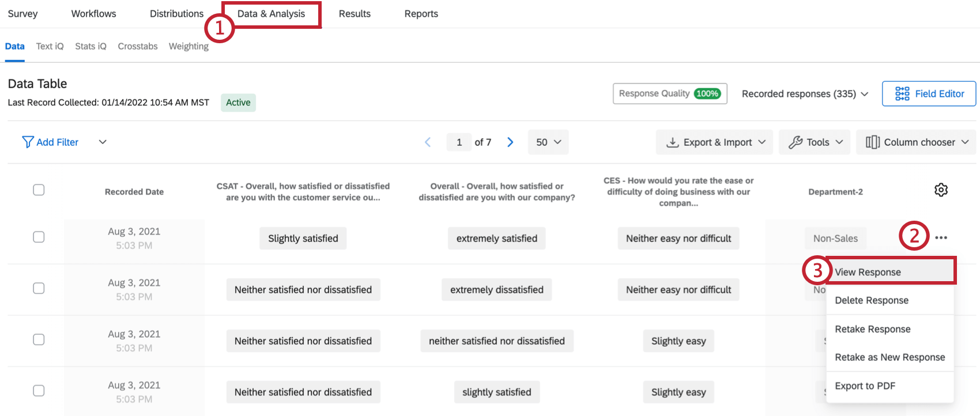Click the Response Quality 100% button

(669, 94)
